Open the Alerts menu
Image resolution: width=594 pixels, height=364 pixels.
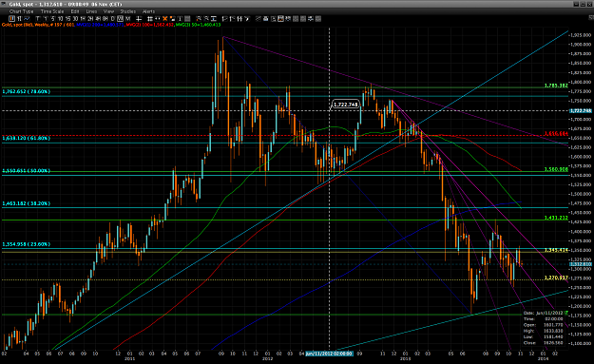(x=148, y=11)
